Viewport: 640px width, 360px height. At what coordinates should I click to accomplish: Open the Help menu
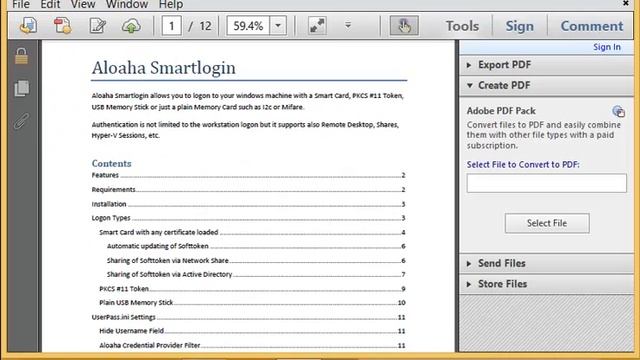[x=171, y=4]
